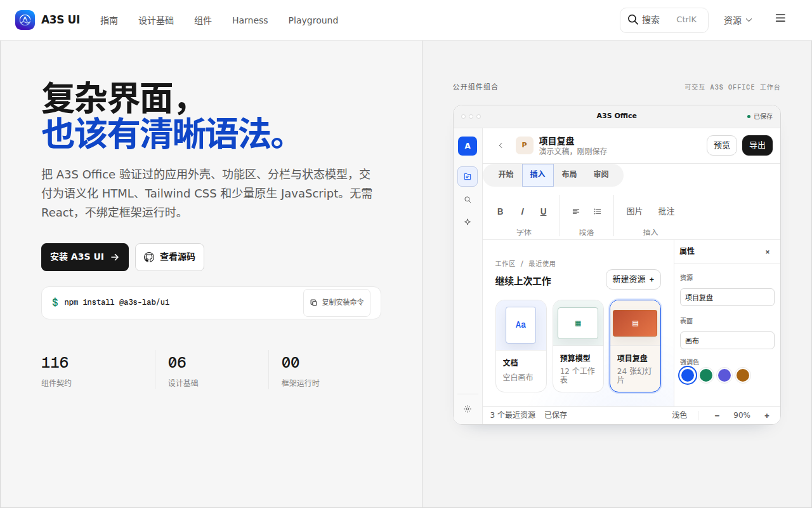Switch to the 插入 ribbon tab
The width and height of the screenshot is (812, 508).
(x=537, y=175)
